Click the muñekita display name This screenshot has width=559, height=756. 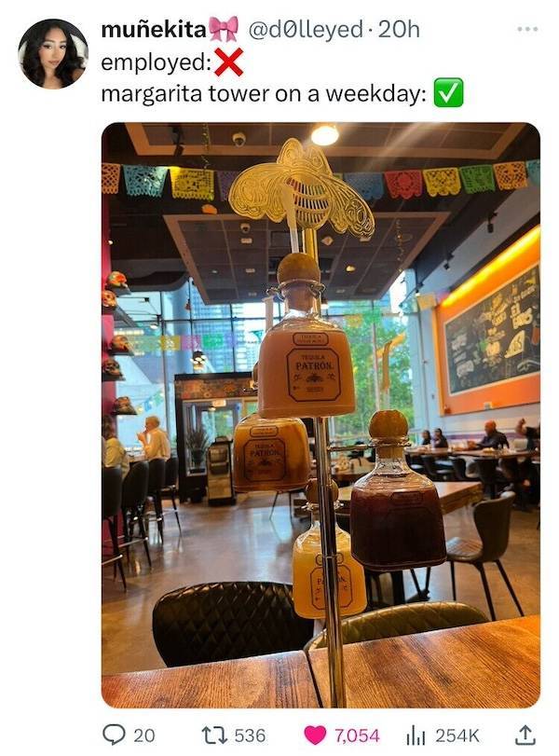pyautogui.click(x=154, y=30)
